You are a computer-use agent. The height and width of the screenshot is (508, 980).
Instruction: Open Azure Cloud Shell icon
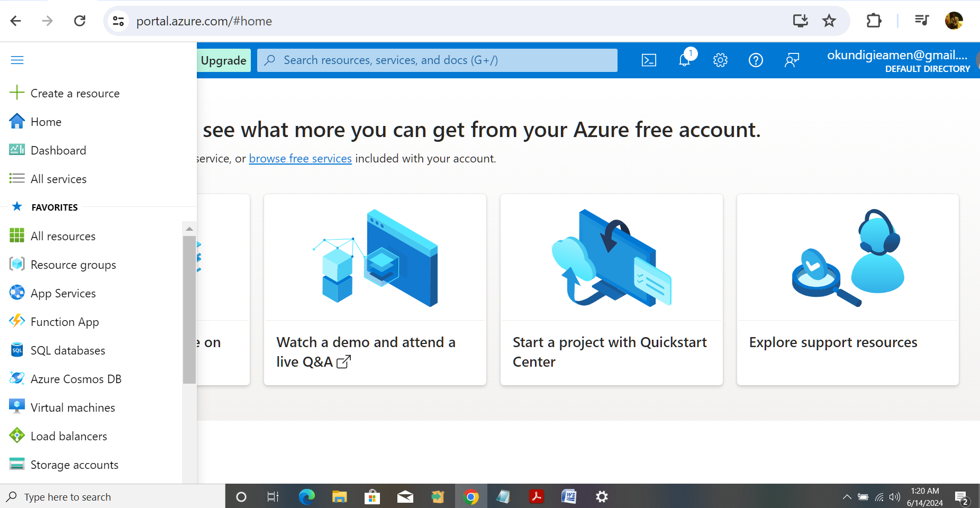point(649,60)
